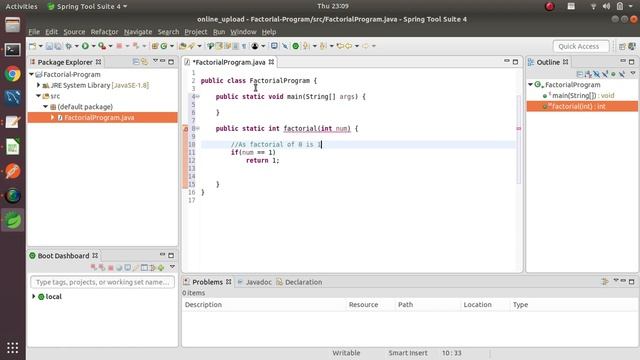Select main(String[]) in Outline
Image resolution: width=640 pixels, height=360 pixels.
tap(579, 96)
